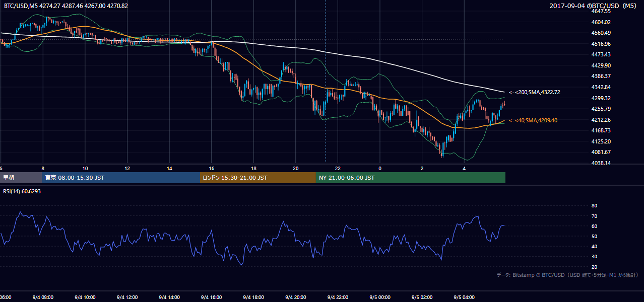The width and height of the screenshot is (644, 302).
Task: Click the 9/4 20:00 time axis label
Action: click(x=296, y=297)
